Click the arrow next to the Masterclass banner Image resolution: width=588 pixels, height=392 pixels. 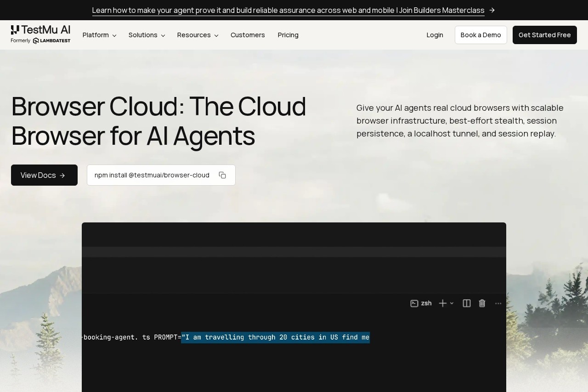pyautogui.click(x=492, y=10)
